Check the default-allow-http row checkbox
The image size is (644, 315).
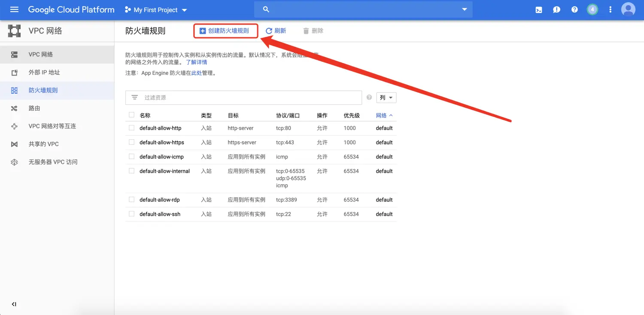(131, 128)
